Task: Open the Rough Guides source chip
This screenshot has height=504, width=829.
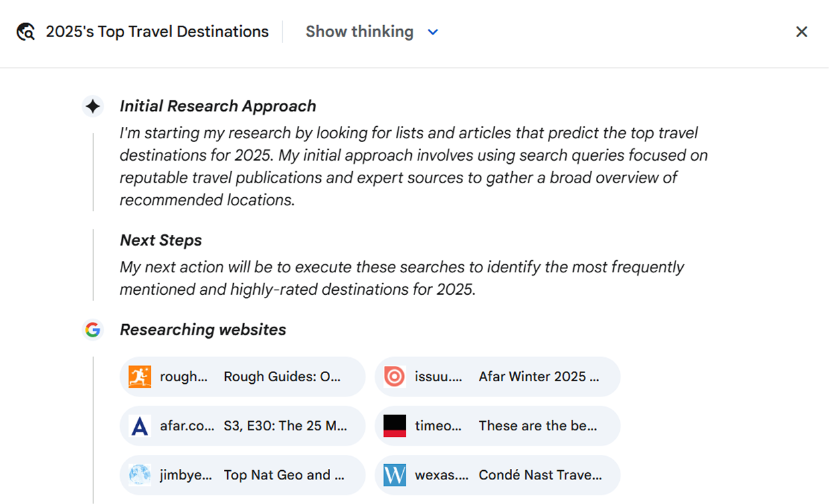Action: point(282,377)
